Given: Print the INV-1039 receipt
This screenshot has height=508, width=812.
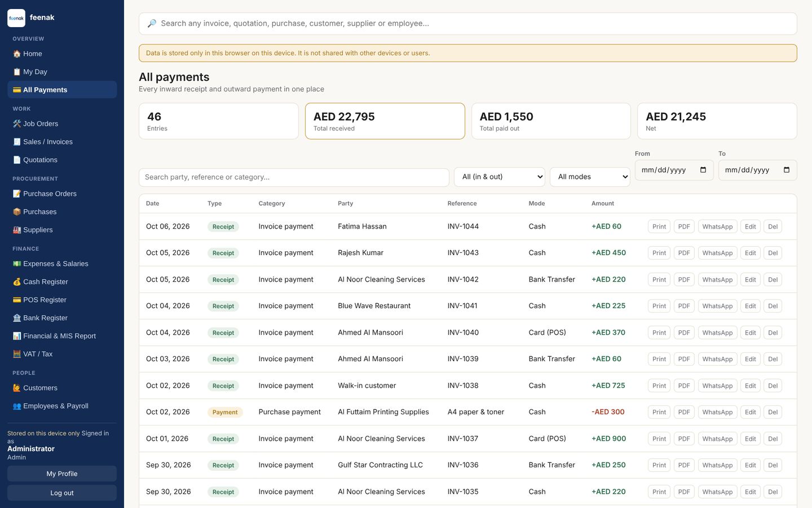Looking at the screenshot, I should coord(659,359).
